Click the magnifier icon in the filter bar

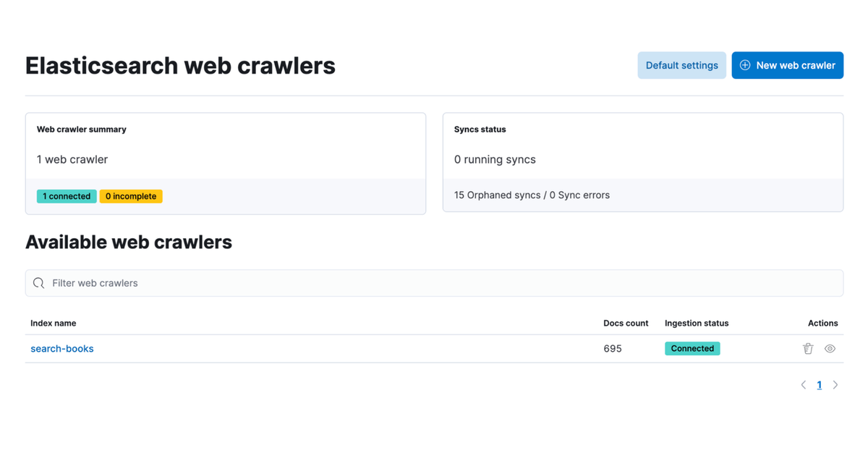38,282
